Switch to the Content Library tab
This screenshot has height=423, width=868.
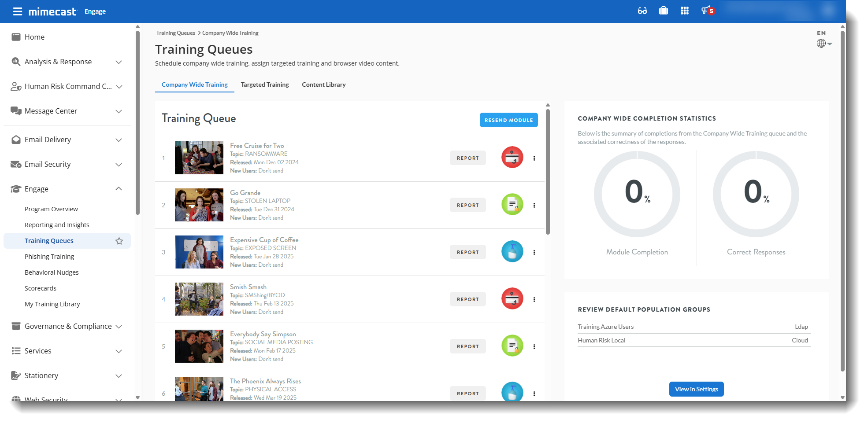(x=323, y=85)
